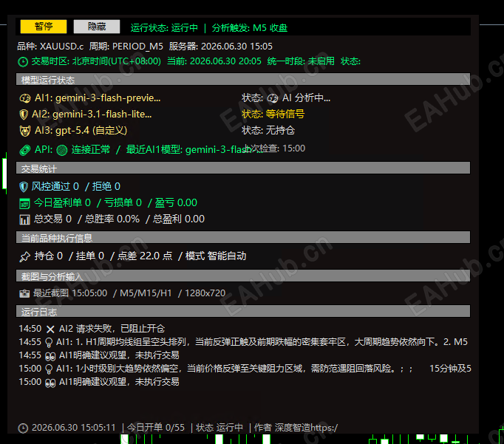The height and width of the screenshot is (444, 504).
Task: Click 模式 智能自动 text
Action: (216, 256)
